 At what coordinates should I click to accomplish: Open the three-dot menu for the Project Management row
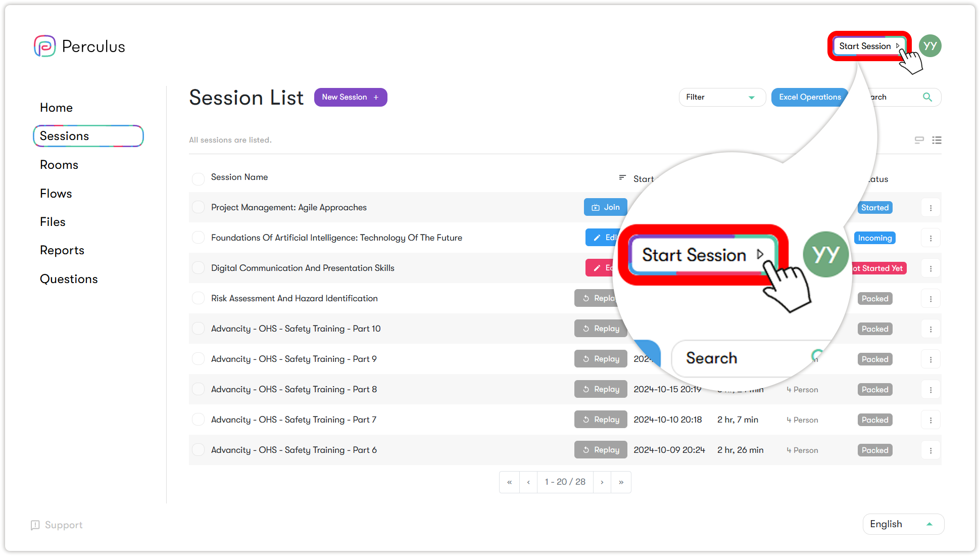930,208
